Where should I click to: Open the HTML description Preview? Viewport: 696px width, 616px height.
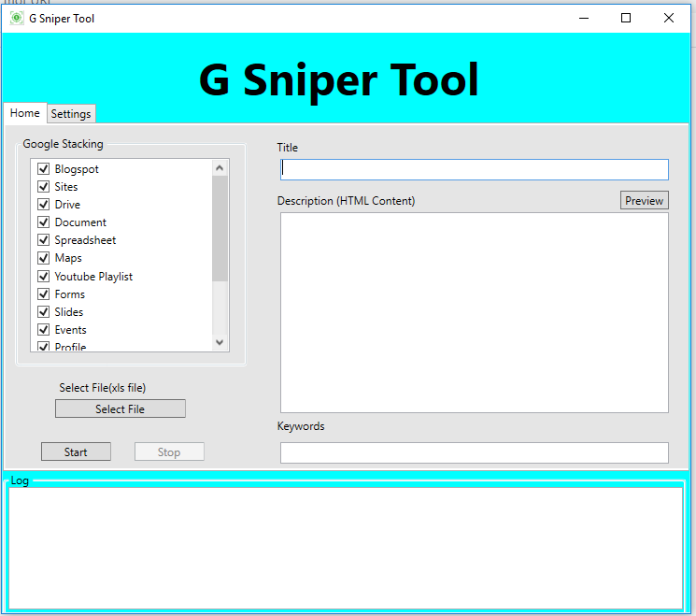(x=644, y=201)
